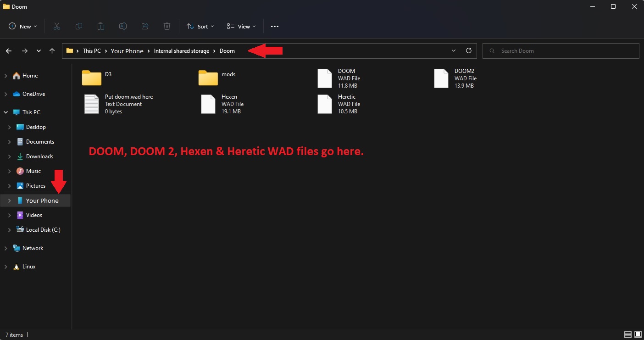
Task: Collapse the This PC tree node
Action: click(x=6, y=112)
